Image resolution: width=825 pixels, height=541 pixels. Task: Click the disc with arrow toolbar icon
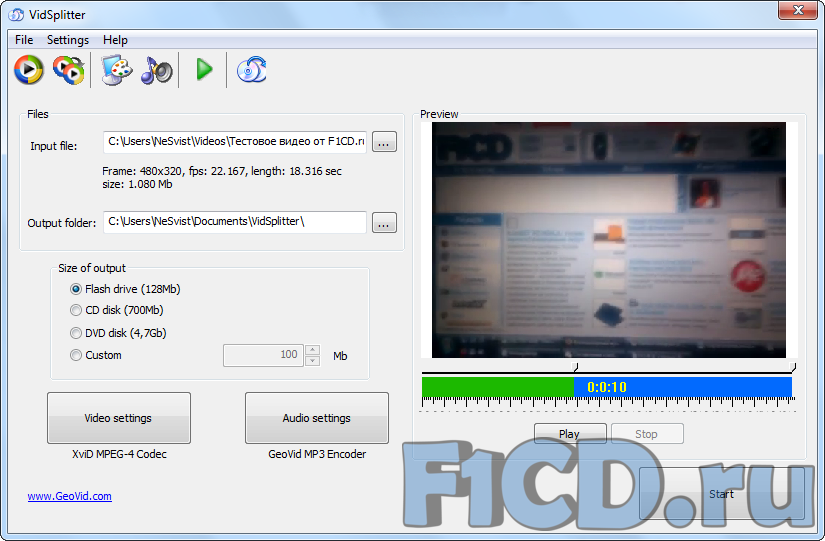coord(251,69)
